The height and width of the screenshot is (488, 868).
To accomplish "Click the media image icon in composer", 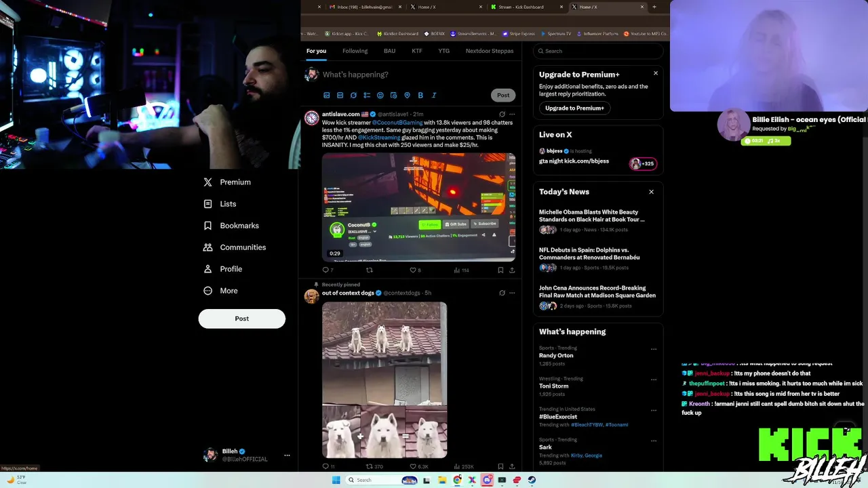I will click(326, 96).
